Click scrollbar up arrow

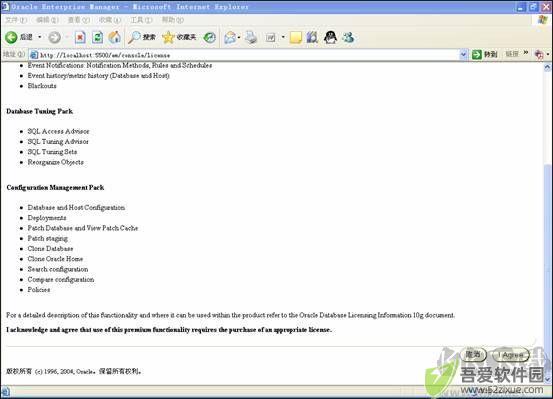(547, 67)
